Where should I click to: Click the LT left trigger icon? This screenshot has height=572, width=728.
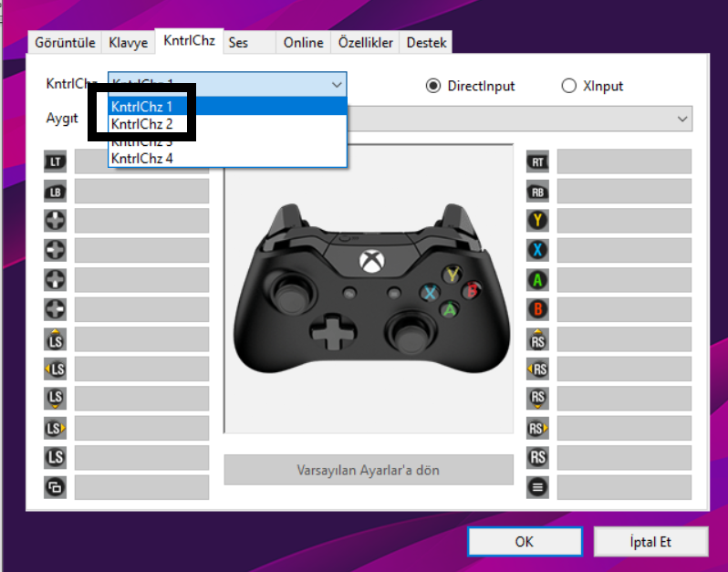(x=56, y=161)
